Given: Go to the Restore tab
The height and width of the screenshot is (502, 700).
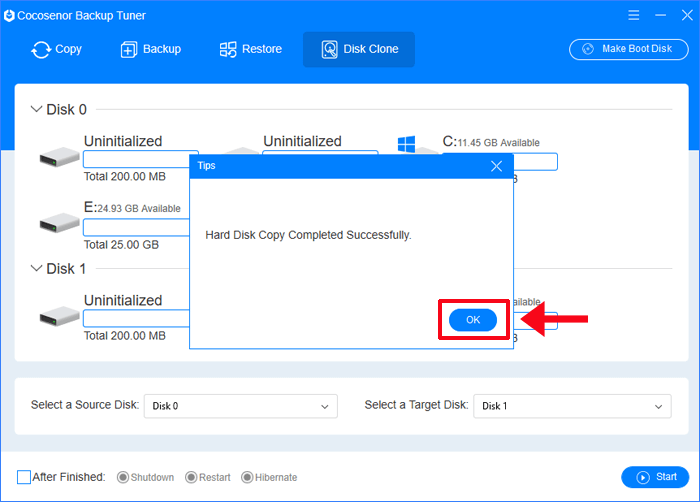Looking at the screenshot, I should click(250, 49).
